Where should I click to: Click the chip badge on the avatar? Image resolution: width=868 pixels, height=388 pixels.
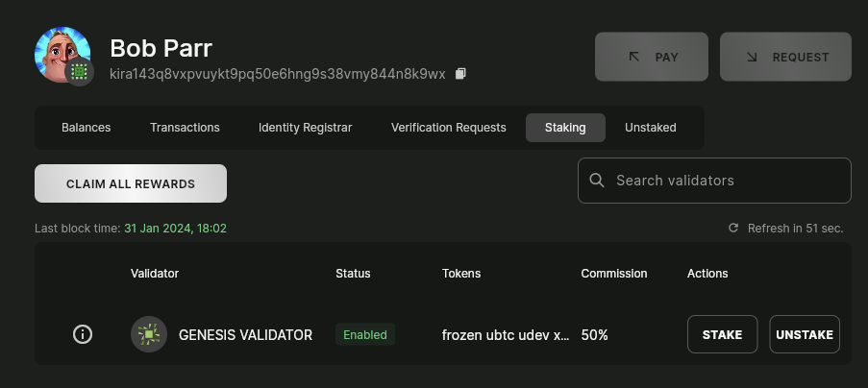click(x=79, y=72)
